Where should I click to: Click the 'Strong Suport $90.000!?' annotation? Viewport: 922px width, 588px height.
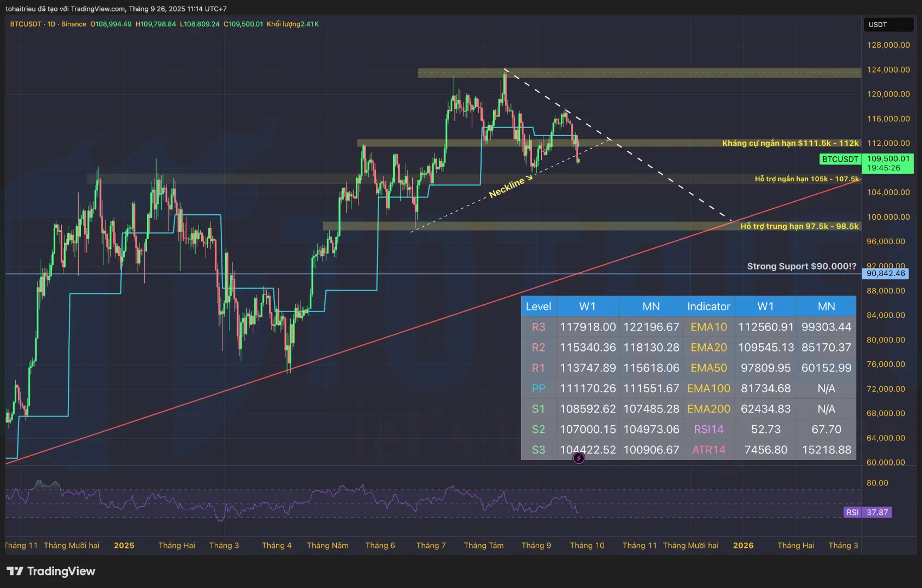click(x=802, y=266)
